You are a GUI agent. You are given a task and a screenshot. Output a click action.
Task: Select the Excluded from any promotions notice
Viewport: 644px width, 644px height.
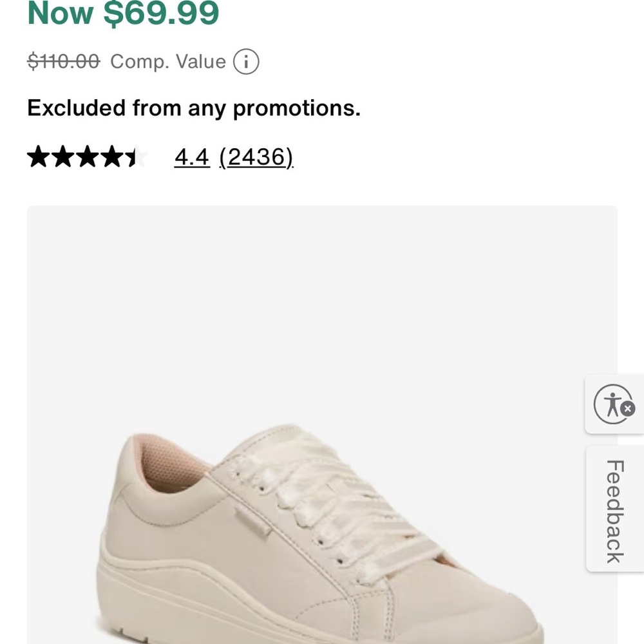193,108
